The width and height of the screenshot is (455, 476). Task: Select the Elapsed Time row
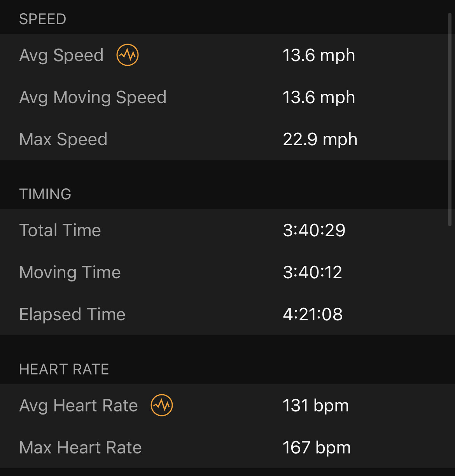227,314
